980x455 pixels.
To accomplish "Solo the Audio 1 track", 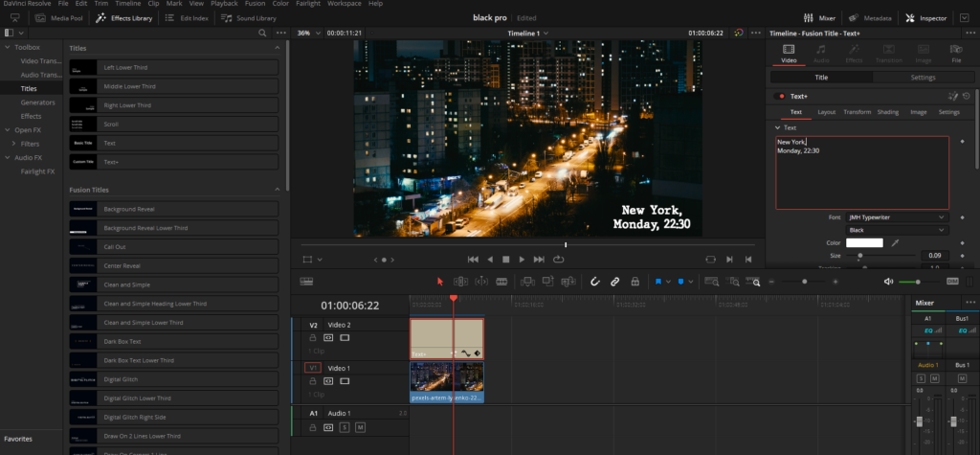I will click(x=345, y=427).
